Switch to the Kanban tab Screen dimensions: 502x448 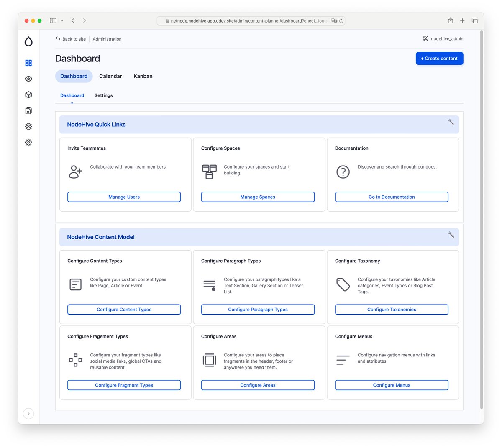point(143,76)
